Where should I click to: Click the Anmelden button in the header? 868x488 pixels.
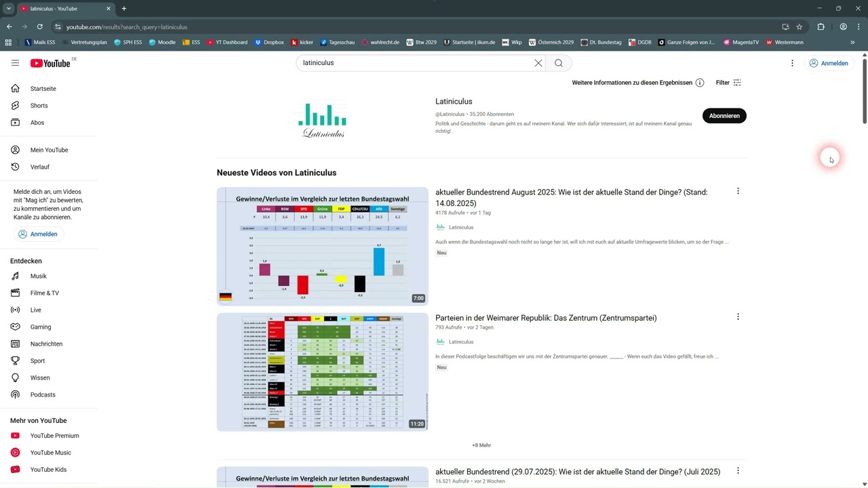[x=828, y=63]
